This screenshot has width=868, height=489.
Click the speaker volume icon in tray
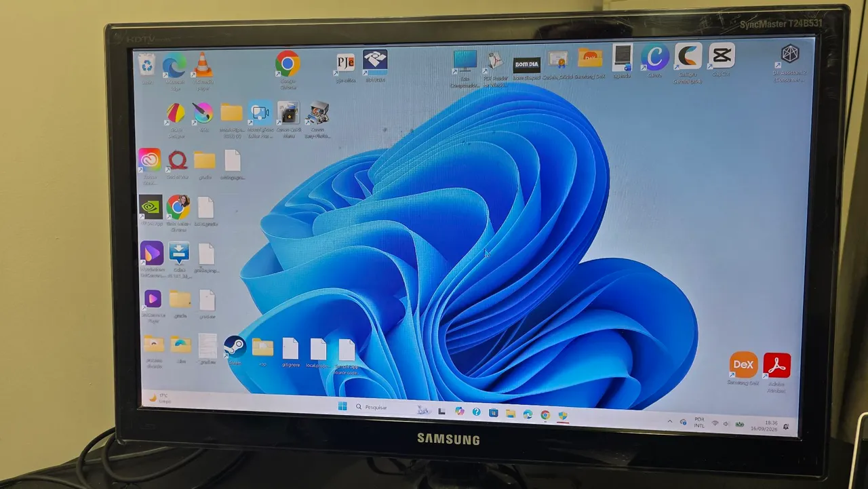click(726, 424)
